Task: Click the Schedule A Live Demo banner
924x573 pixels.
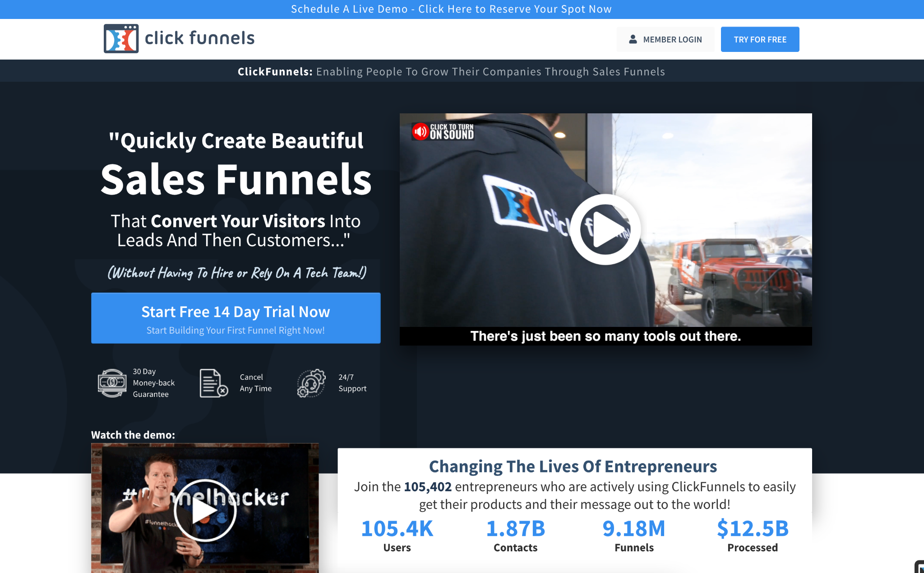Action: click(x=451, y=9)
